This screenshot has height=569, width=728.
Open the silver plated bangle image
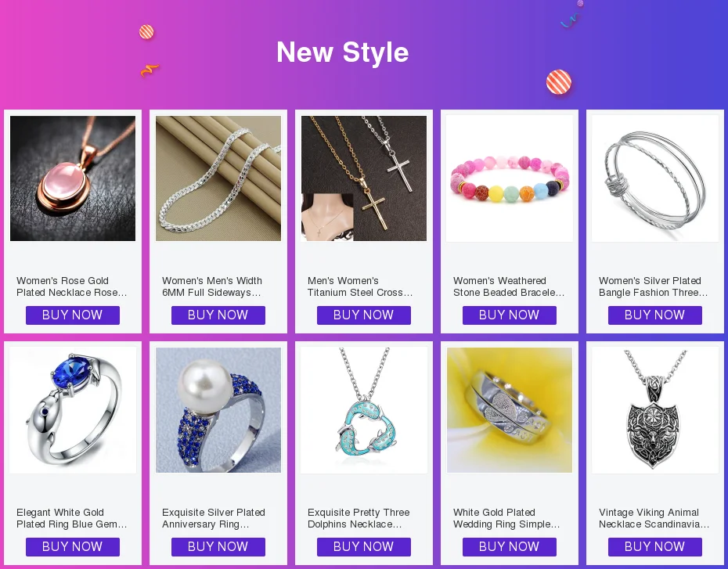point(655,178)
